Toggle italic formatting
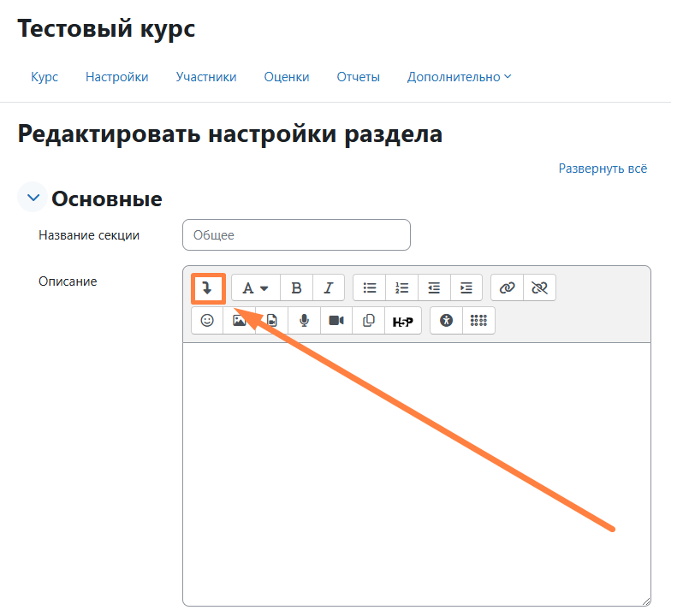This screenshot has width=689, height=616. [328, 288]
